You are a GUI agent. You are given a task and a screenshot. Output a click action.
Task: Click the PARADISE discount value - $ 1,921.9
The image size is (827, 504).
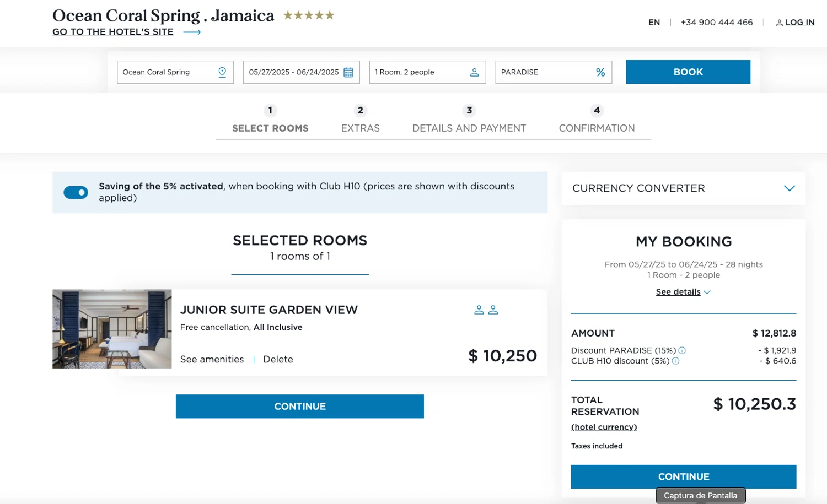[777, 350]
